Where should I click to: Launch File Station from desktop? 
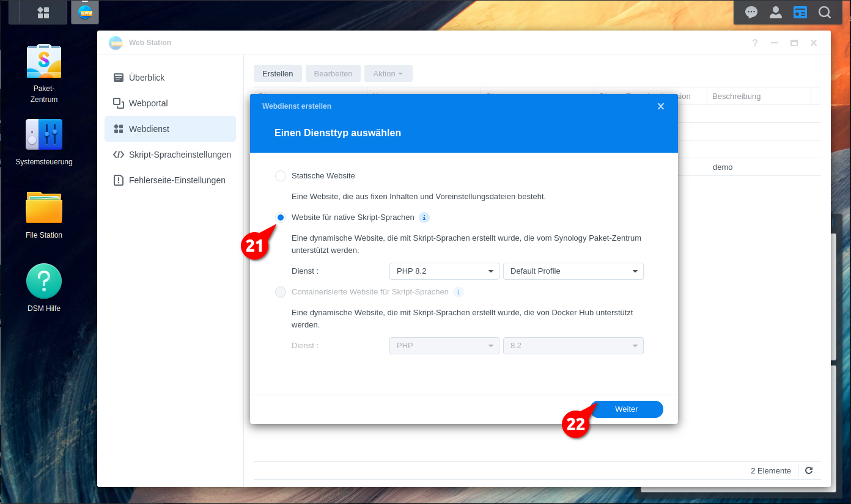click(43, 208)
